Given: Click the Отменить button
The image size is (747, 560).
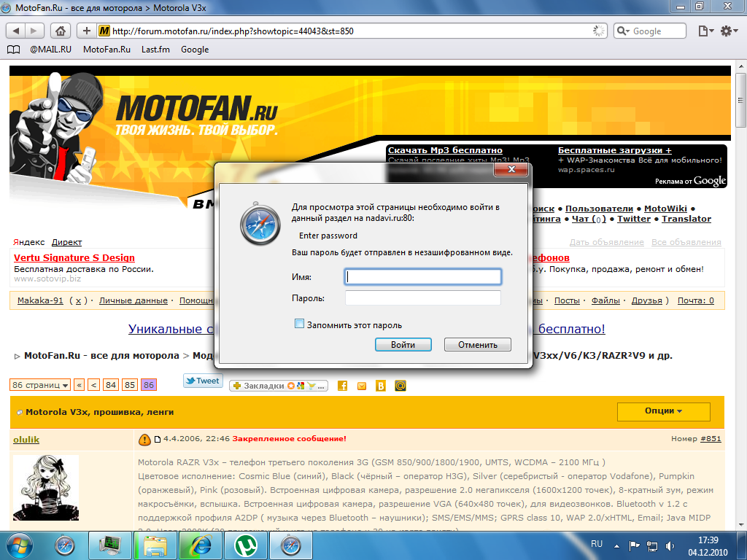Looking at the screenshot, I should point(477,345).
